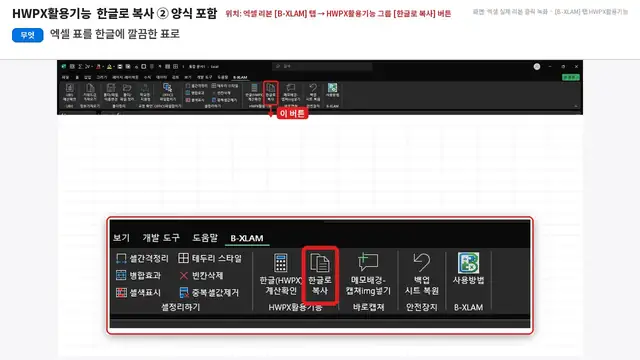Viewport: 640px width, 360px height.
Task: Click the subtitle 엑셀 표를 한글에 깔끔한 표로
Action: (x=115, y=34)
